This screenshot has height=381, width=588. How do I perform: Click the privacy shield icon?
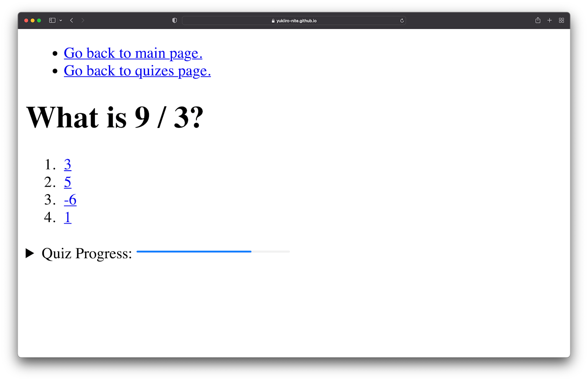point(174,20)
